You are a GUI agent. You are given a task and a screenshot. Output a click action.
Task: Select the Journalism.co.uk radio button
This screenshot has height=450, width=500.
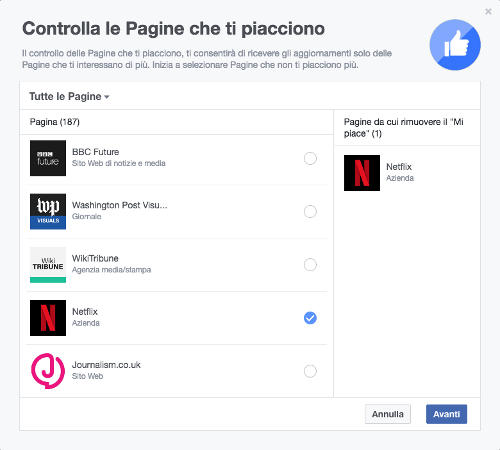point(310,371)
